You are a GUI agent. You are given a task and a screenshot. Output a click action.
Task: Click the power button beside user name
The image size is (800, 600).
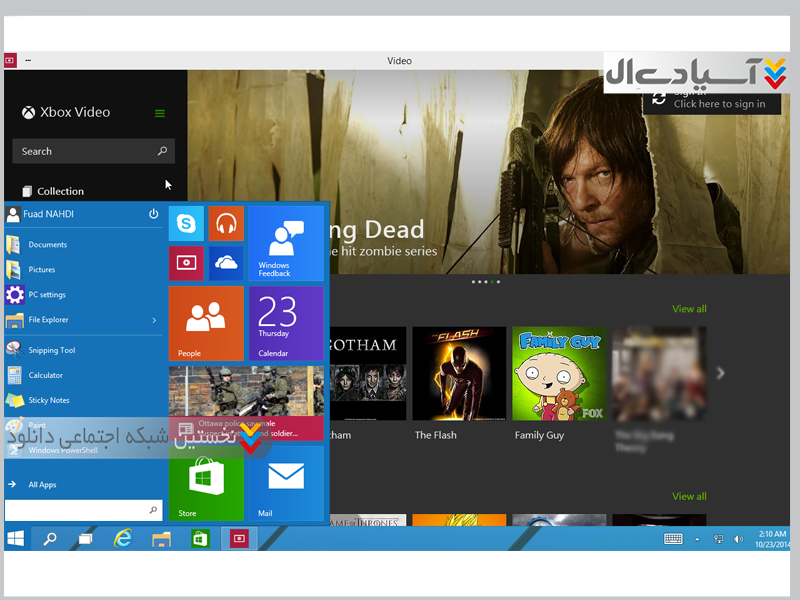154,214
